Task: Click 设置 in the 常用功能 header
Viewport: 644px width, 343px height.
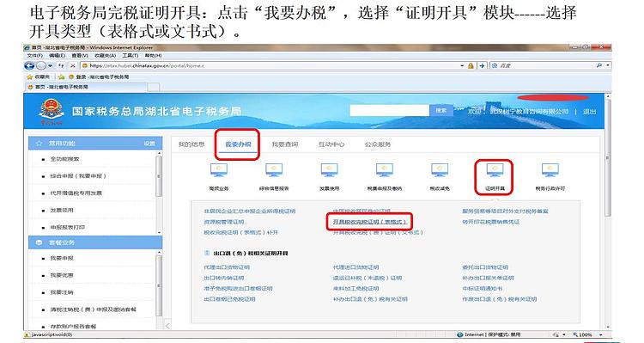Action: tap(149, 144)
